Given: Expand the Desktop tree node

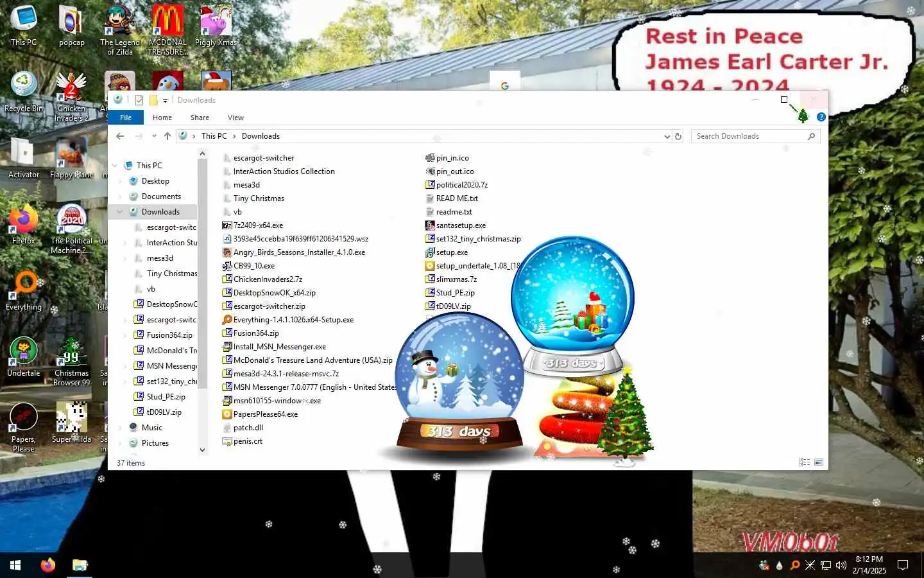Looking at the screenshot, I should pyautogui.click(x=119, y=181).
